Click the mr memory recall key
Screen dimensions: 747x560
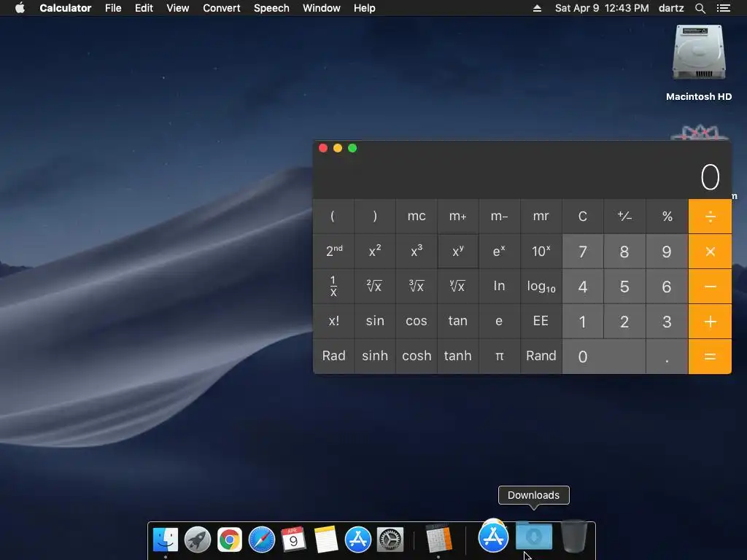[541, 216]
